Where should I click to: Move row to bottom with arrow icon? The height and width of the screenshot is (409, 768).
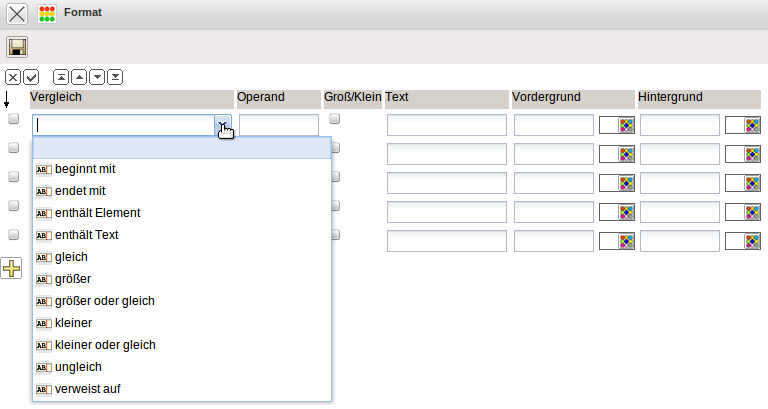pos(115,77)
